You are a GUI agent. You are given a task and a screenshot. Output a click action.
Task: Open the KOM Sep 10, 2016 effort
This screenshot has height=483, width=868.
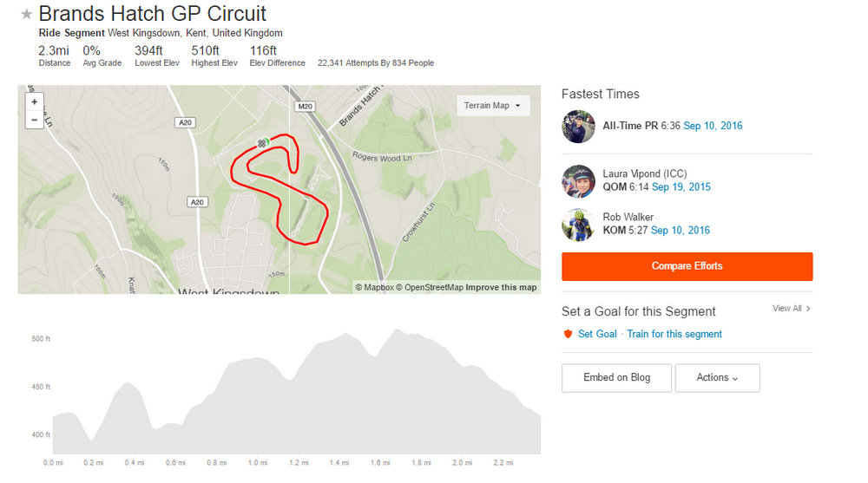pos(681,231)
